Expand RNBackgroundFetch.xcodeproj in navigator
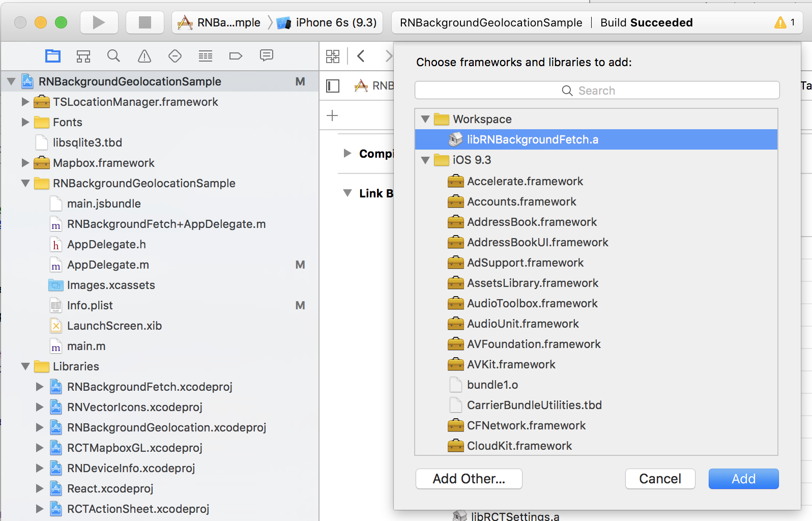This screenshot has height=521, width=812. tap(39, 387)
